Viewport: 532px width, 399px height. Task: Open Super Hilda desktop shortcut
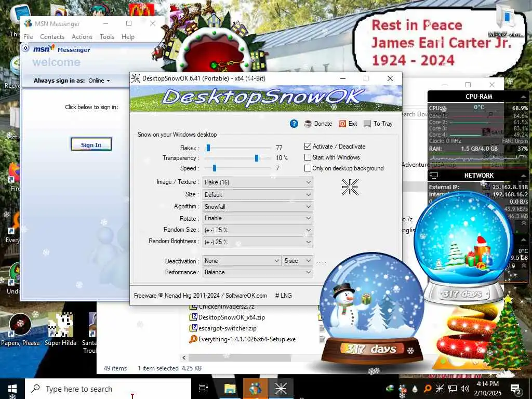point(60,329)
